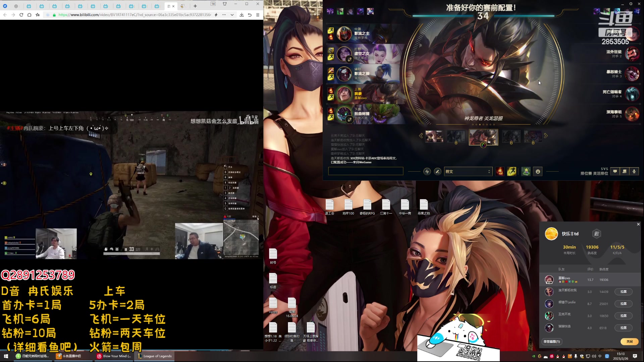Expand the address bar dropdown chevron
The image size is (644, 362).
[232, 15]
